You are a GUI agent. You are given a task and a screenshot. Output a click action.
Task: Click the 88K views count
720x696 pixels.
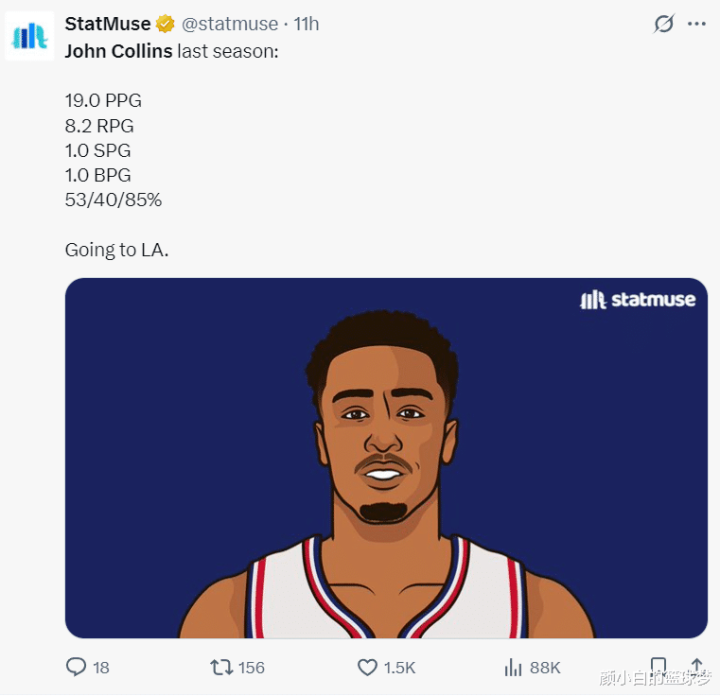tap(545, 668)
